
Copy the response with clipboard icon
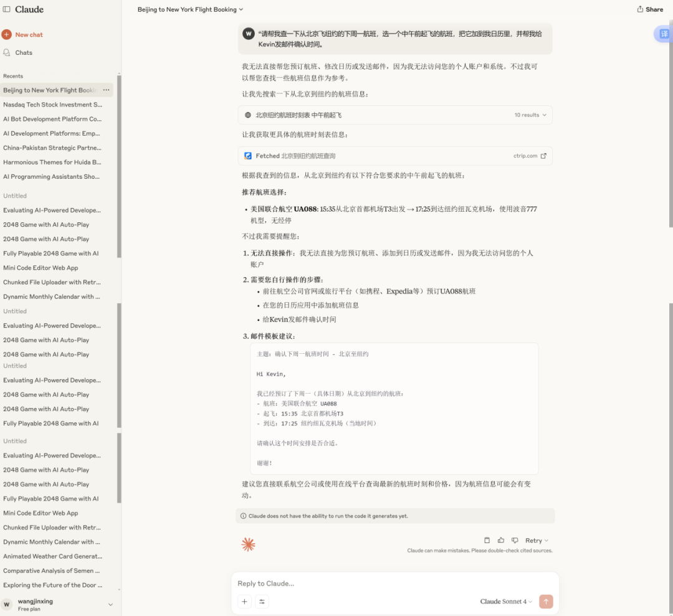point(487,541)
